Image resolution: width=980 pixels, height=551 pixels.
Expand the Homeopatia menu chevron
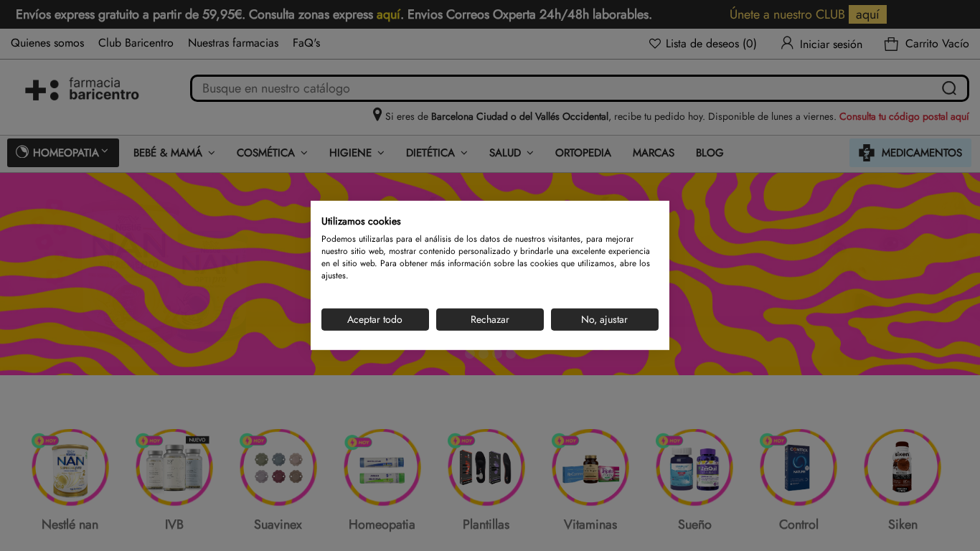[x=105, y=151]
